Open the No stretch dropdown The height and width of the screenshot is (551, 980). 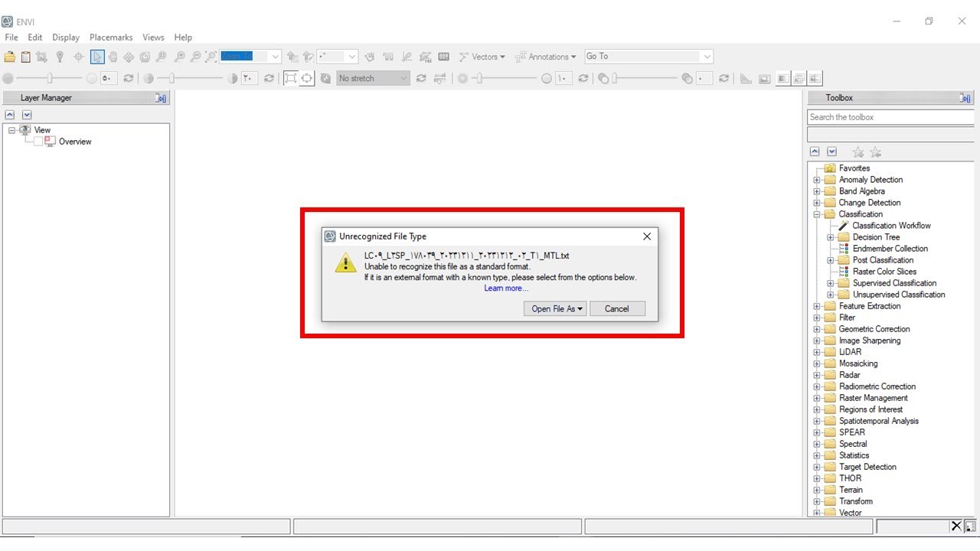pos(403,78)
